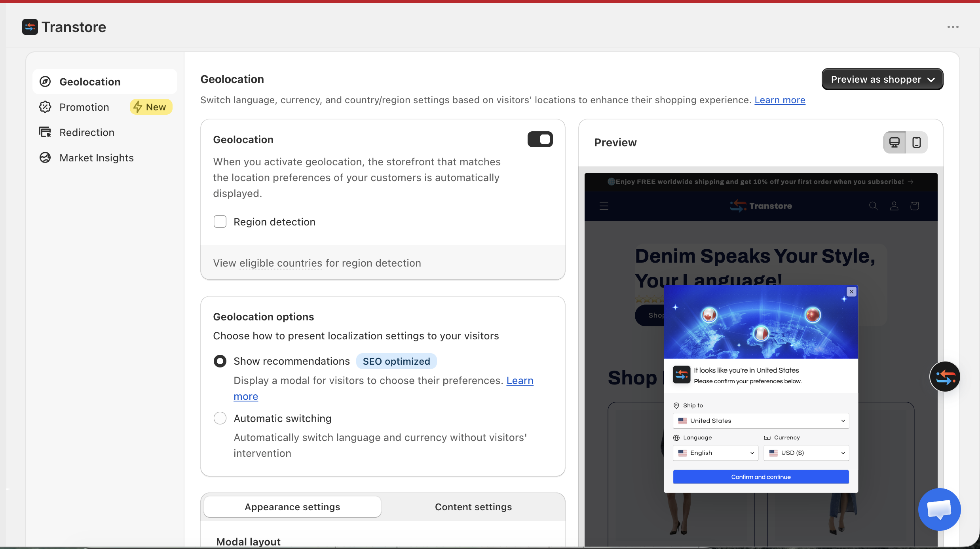The image size is (980, 549).
Task: Switch to the Content settings tab
Action: (x=473, y=507)
